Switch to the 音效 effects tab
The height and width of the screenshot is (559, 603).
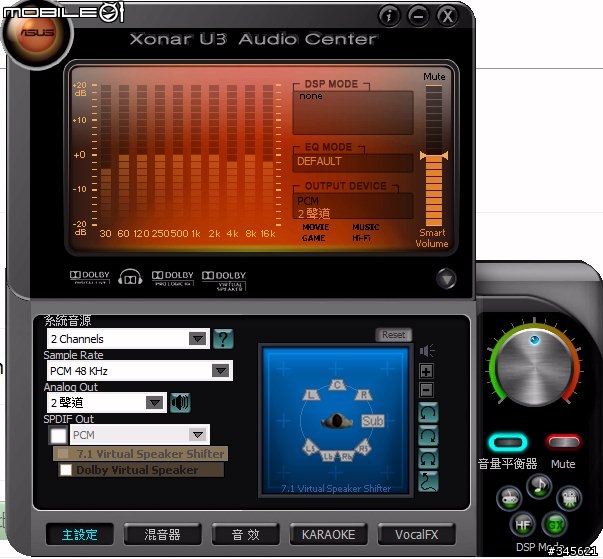pos(245,535)
